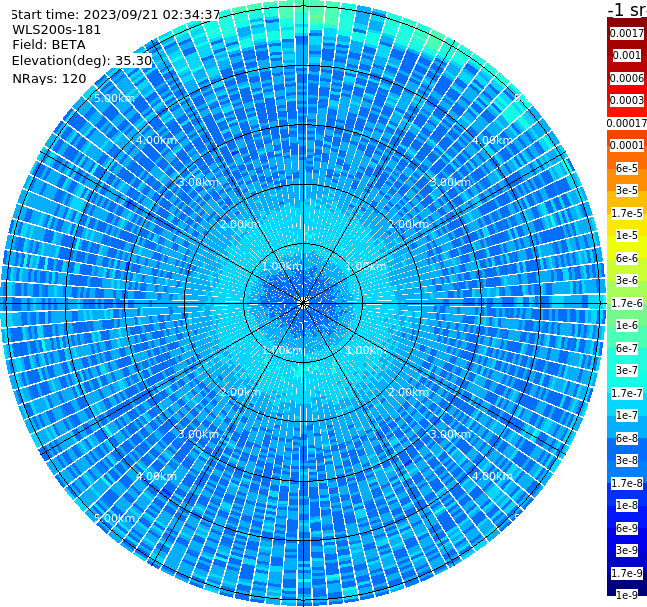The height and width of the screenshot is (607, 647).
Task: Select the 2.00km label in upper-right quadrant
Action: point(408,224)
